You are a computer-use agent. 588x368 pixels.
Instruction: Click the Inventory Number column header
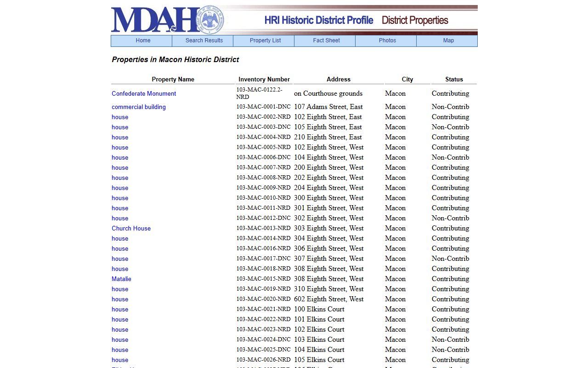(264, 79)
